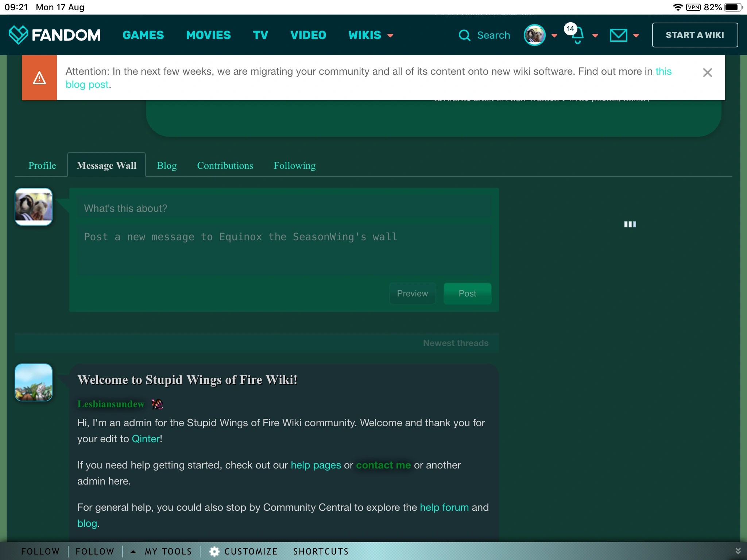Viewport: 747px width, 560px height.
Task: Open notifications bell with 14 badge
Action: (577, 35)
